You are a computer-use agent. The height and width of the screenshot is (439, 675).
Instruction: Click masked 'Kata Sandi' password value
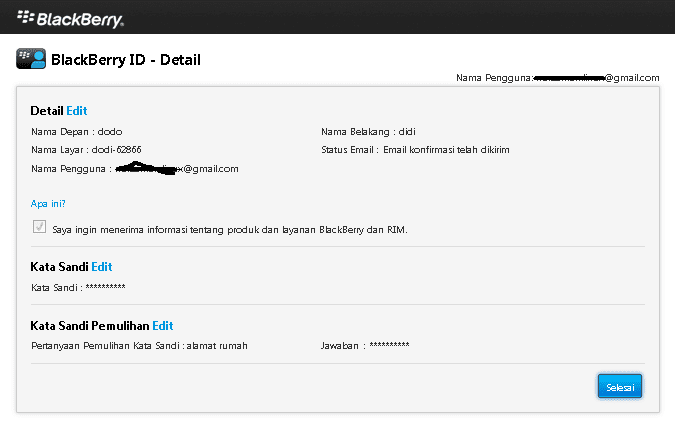(x=105, y=287)
